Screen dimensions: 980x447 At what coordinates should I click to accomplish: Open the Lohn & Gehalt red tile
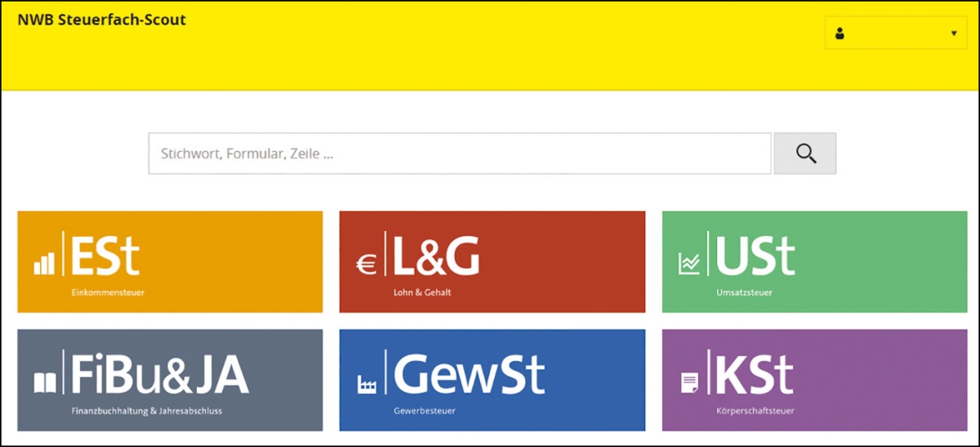click(x=492, y=261)
